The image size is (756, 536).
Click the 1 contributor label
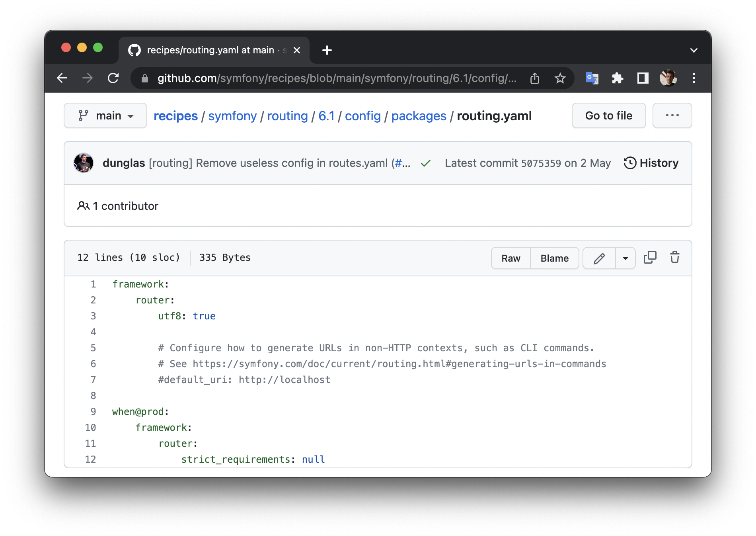click(x=118, y=206)
